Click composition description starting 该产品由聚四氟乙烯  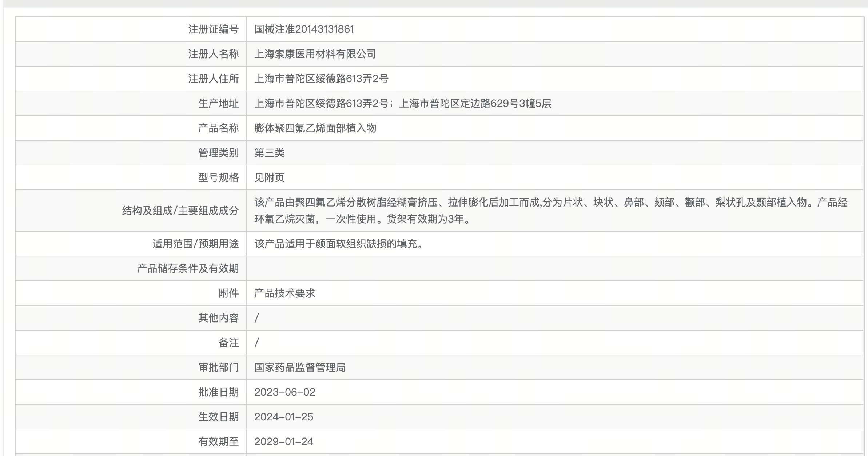click(551, 211)
